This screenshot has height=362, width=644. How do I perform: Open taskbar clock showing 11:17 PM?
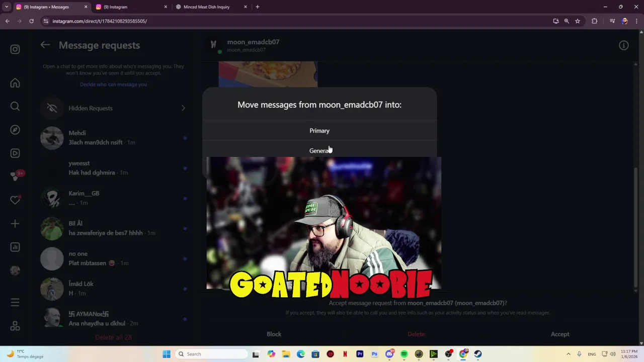click(629, 354)
